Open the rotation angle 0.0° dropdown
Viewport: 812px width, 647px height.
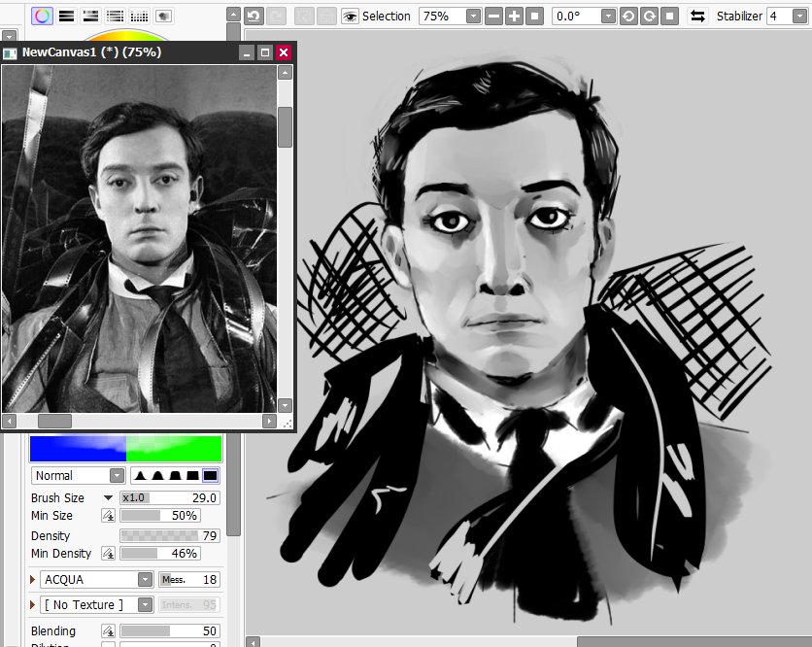pos(608,17)
